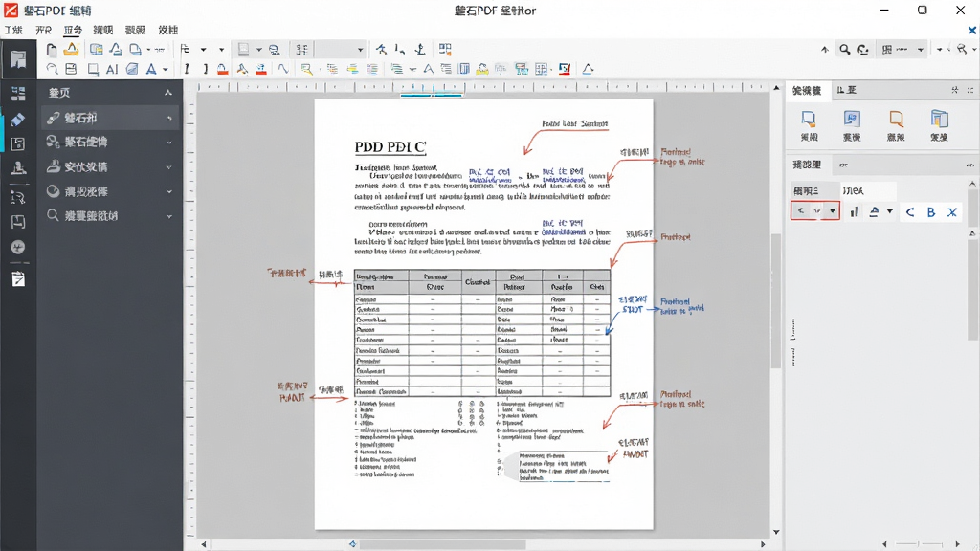Click the blue 'X' icon in right panel
The image size is (980, 551).
tap(952, 212)
